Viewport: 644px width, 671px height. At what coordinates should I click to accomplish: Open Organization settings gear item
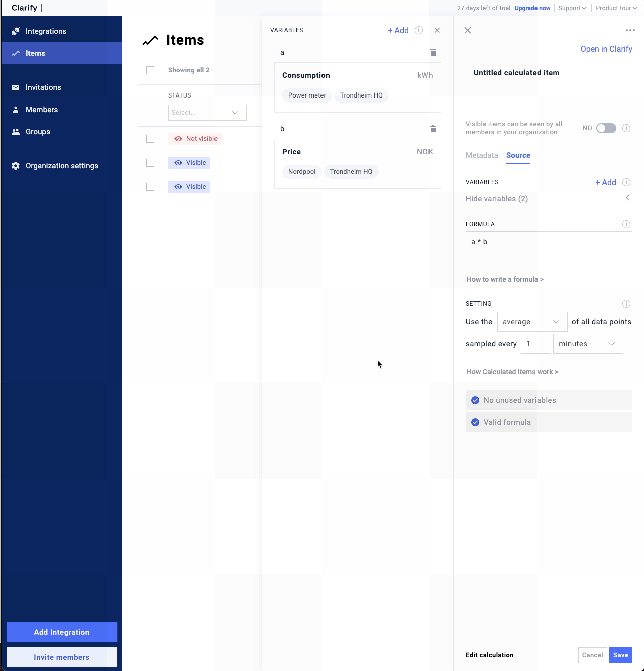[62, 166]
